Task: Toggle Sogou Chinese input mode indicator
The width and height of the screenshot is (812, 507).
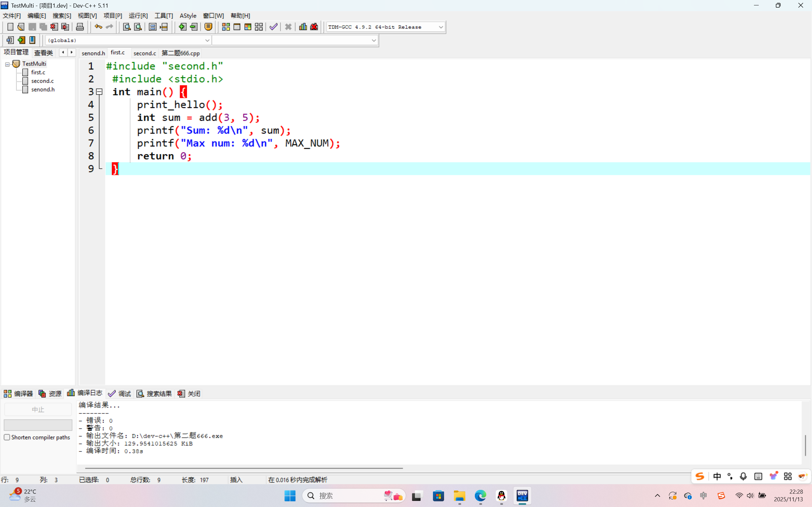Action: click(717, 477)
